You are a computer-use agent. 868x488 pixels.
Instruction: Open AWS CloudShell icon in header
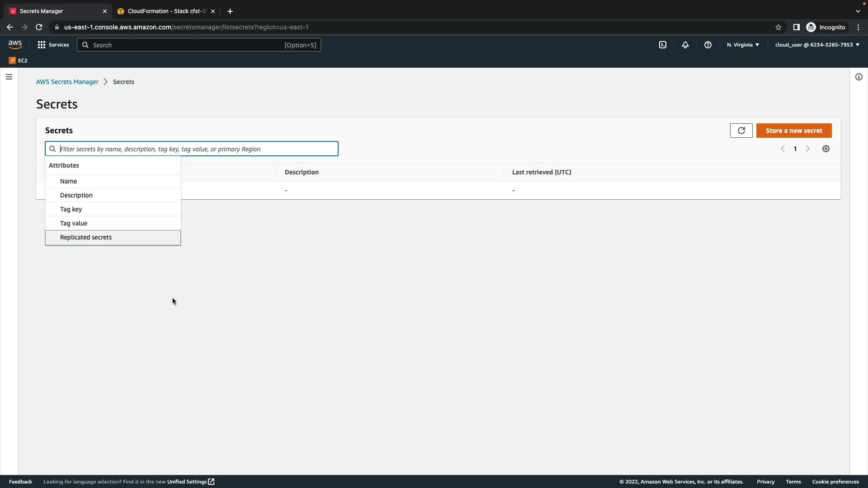tap(662, 45)
